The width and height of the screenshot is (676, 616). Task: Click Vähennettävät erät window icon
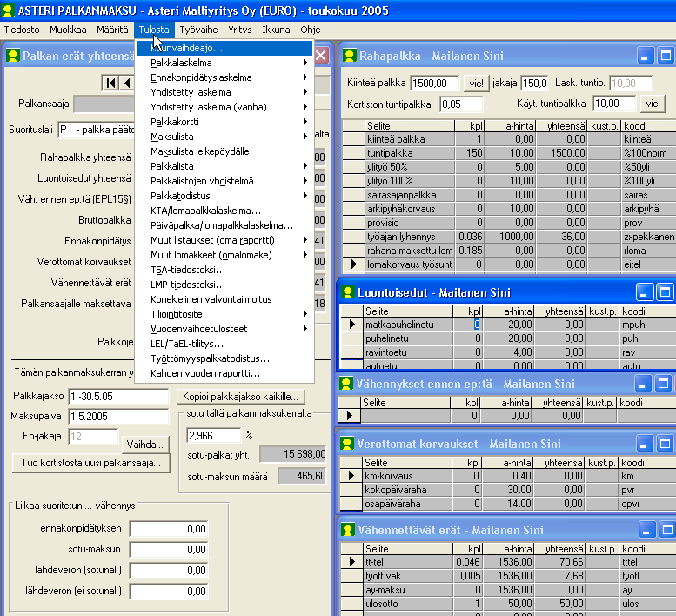348,530
